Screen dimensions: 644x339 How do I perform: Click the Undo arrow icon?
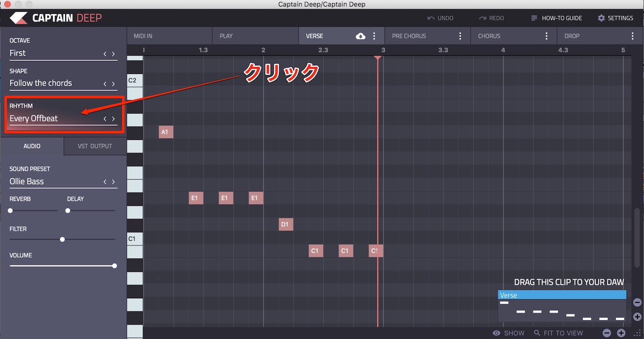tap(431, 18)
